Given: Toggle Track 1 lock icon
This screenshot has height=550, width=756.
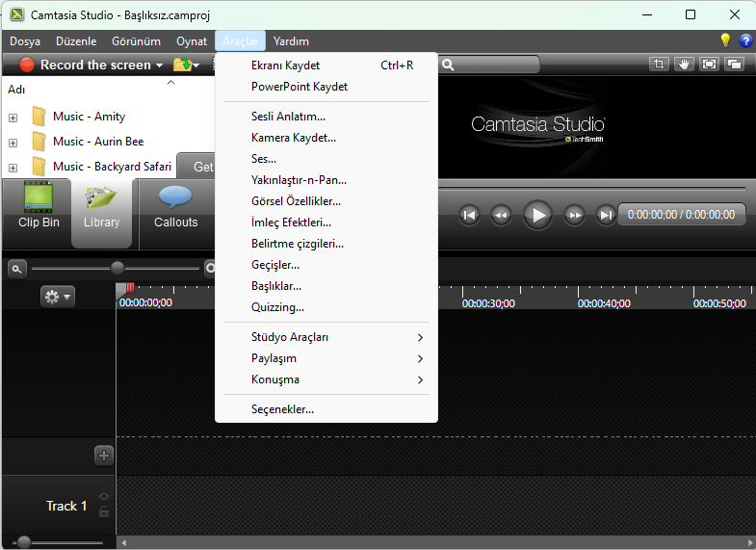Looking at the screenshot, I should 104,511.
